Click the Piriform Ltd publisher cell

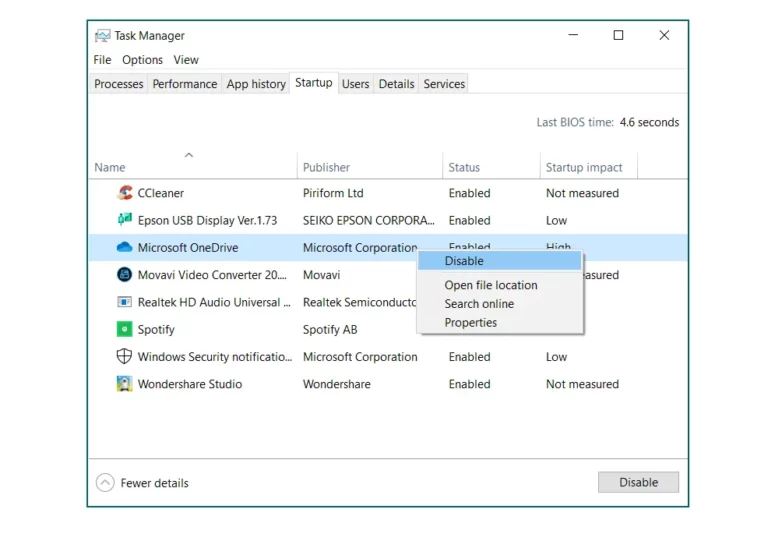point(333,193)
